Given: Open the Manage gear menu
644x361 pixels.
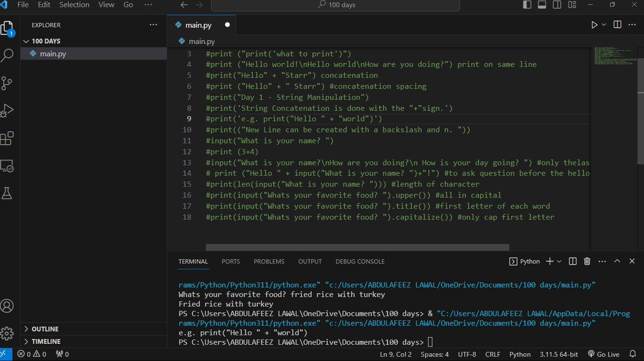Looking at the screenshot, I should (x=7, y=333).
